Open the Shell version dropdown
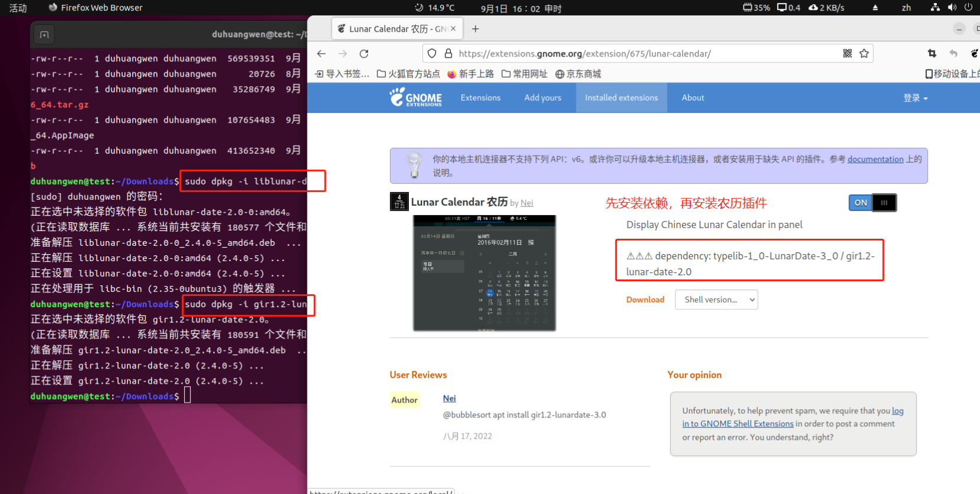The width and height of the screenshot is (980, 494). tap(716, 299)
